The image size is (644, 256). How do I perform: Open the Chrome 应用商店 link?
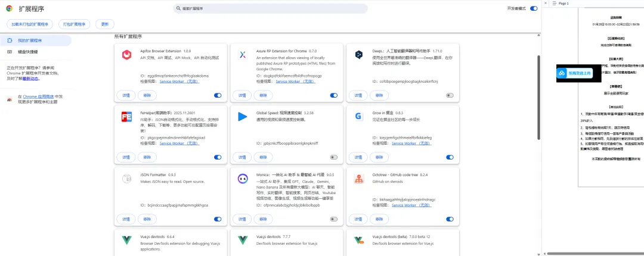click(x=39, y=96)
